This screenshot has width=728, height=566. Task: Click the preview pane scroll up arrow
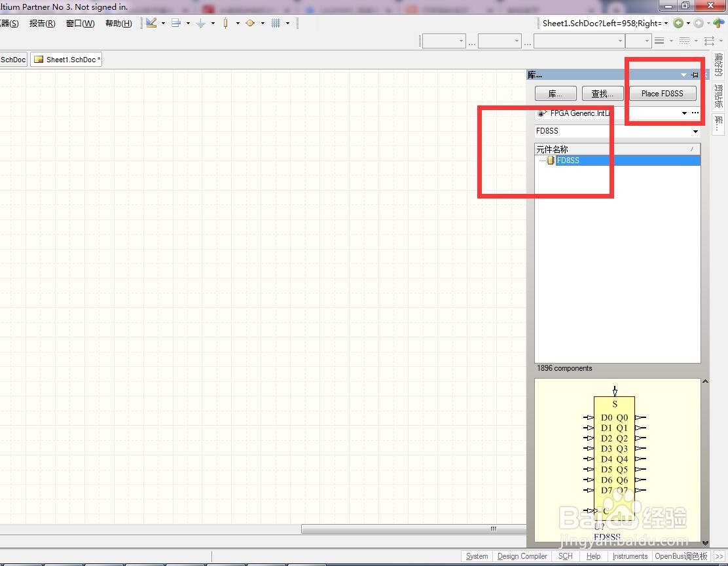(x=705, y=381)
